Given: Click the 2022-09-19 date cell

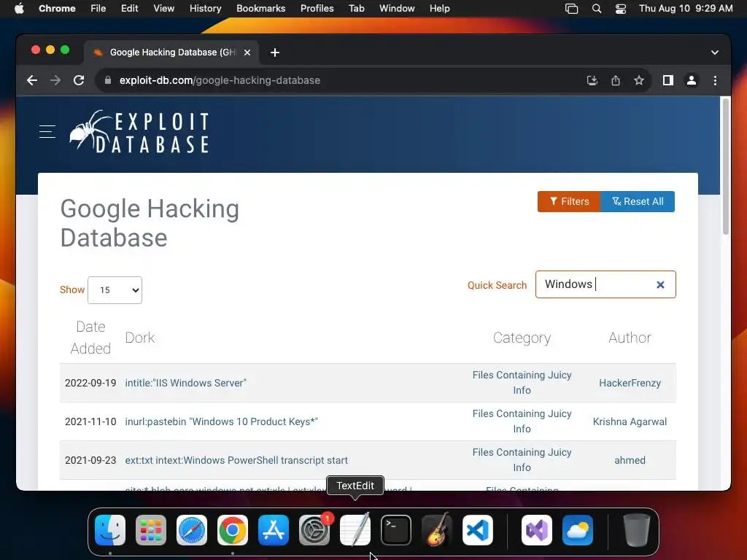Looking at the screenshot, I should pyautogui.click(x=90, y=383).
